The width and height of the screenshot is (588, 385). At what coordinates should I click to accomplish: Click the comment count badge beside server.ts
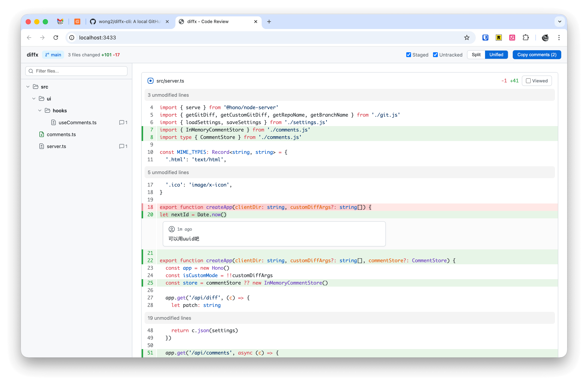123,146
